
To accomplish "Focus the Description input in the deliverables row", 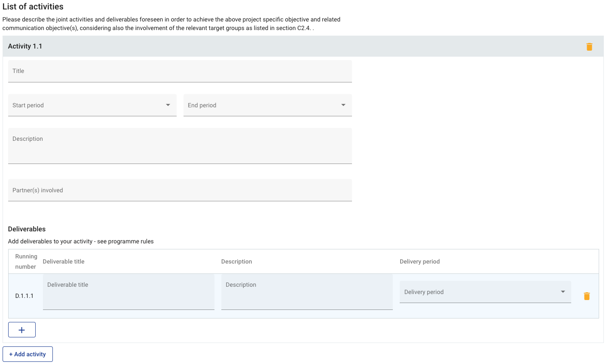I will click(x=307, y=292).
